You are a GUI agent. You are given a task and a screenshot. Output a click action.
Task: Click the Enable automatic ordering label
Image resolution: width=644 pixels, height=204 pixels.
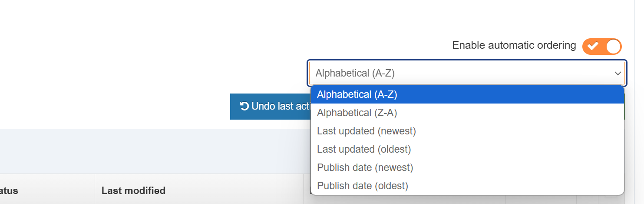tap(514, 45)
